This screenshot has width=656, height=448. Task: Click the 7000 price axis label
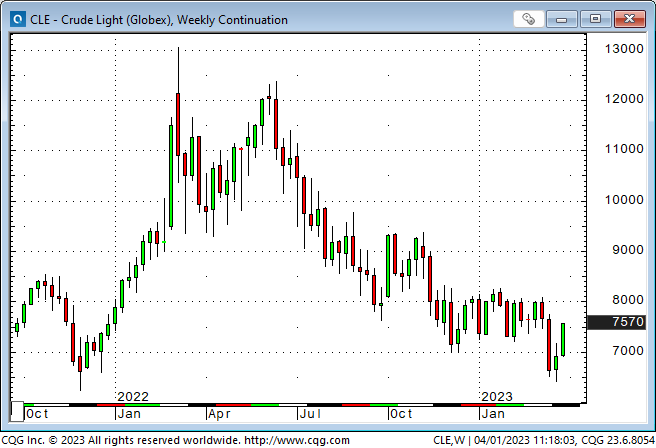point(628,351)
